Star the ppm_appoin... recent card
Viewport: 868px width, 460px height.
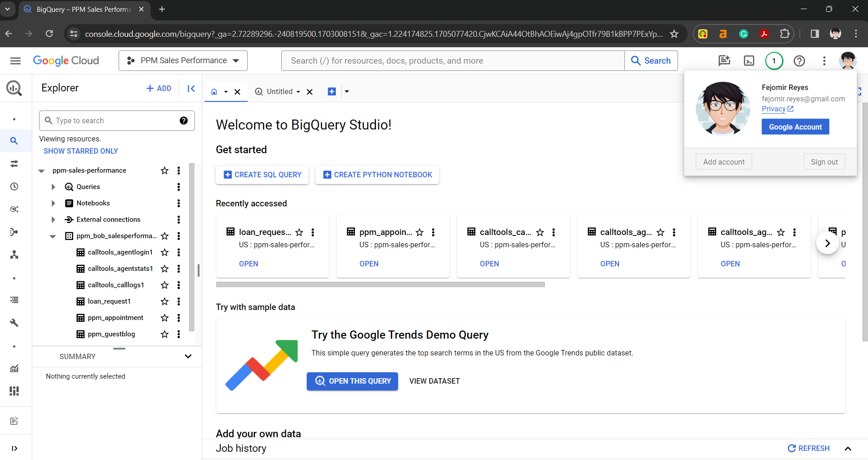click(x=419, y=232)
